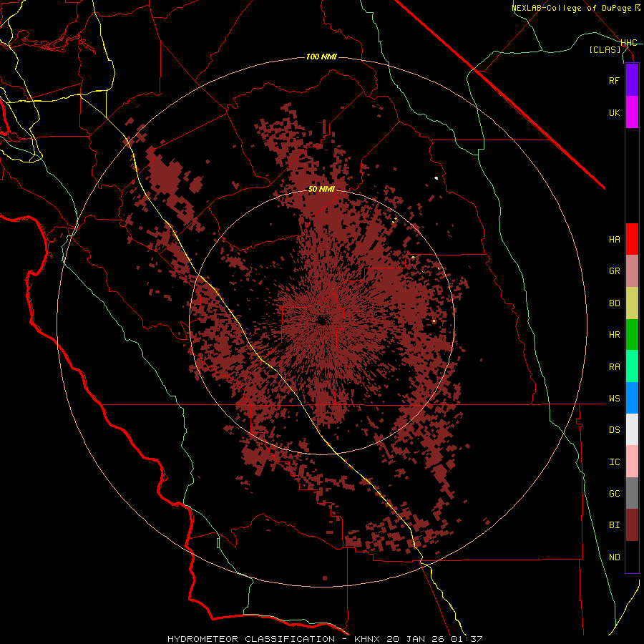Select the GC gray legend swatch

pos(632,493)
